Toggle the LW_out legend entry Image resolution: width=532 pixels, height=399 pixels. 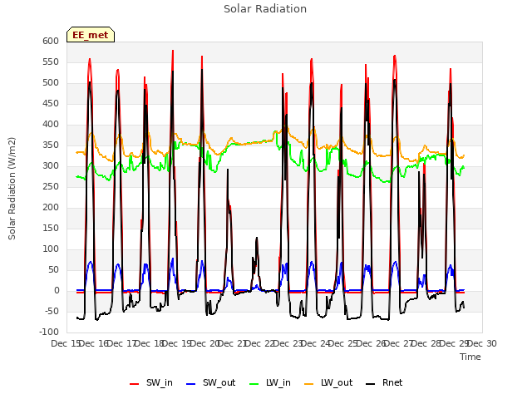click(328, 382)
